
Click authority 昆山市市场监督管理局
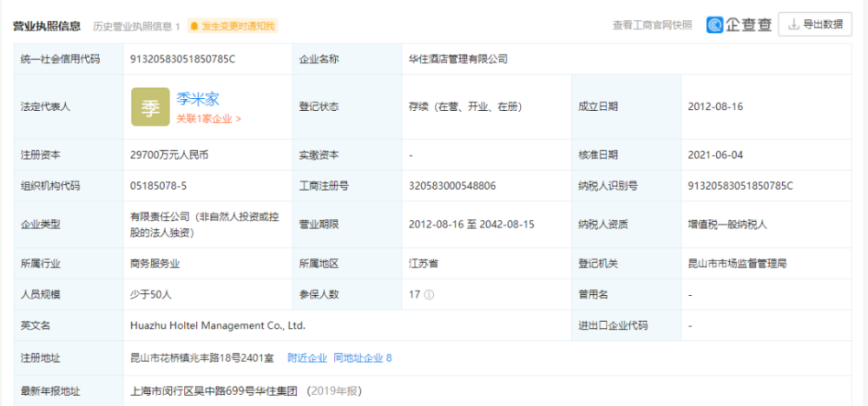pyautogui.click(x=737, y=264)
